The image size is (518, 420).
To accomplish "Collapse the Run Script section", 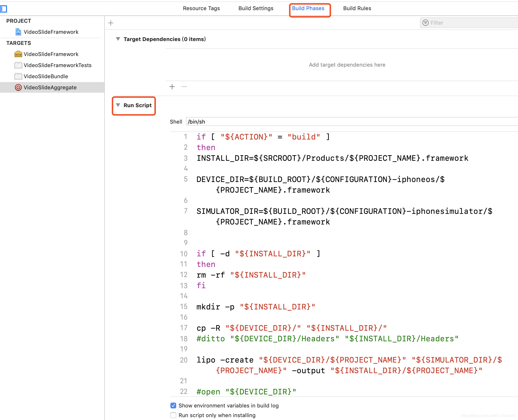I will 118,105.
